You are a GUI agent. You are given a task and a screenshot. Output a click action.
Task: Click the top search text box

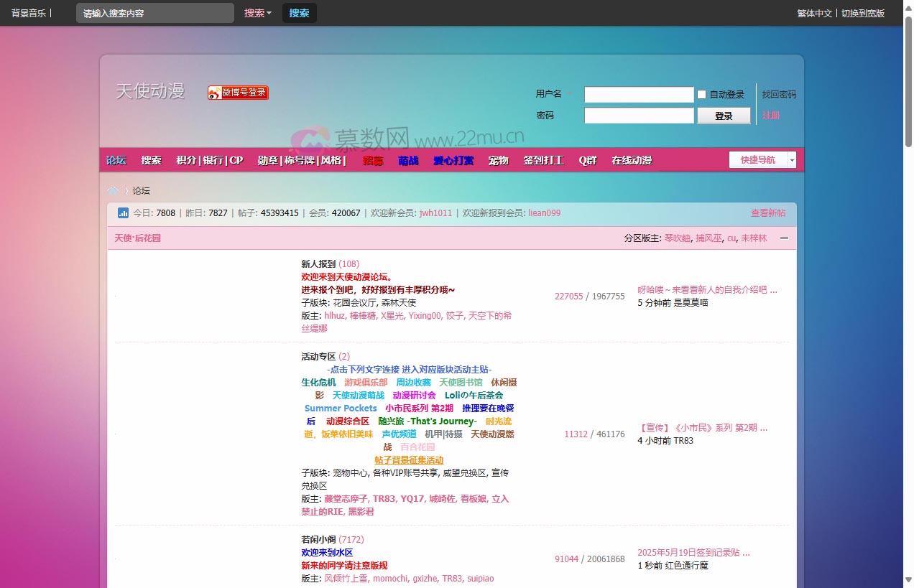pyautogui.click(x=154, y=13)
